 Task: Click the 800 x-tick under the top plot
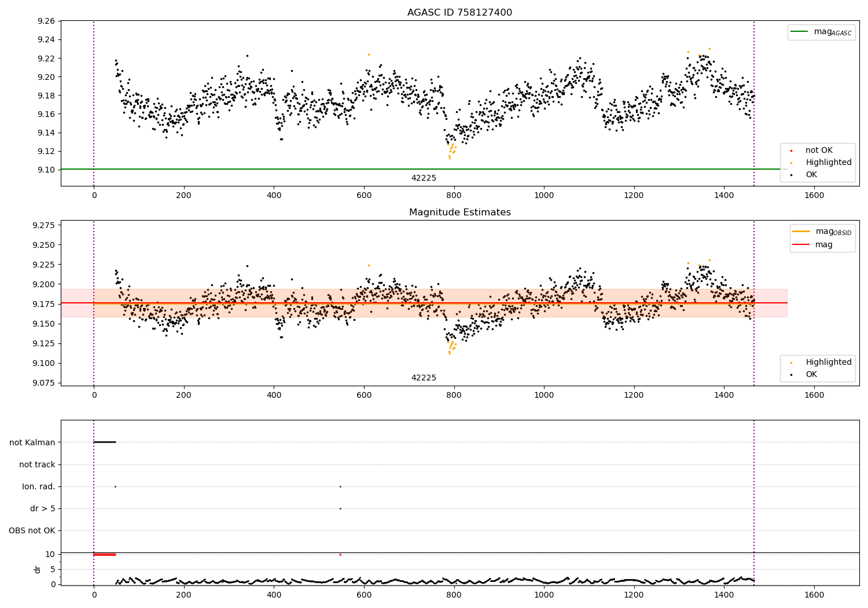[454, 195]
